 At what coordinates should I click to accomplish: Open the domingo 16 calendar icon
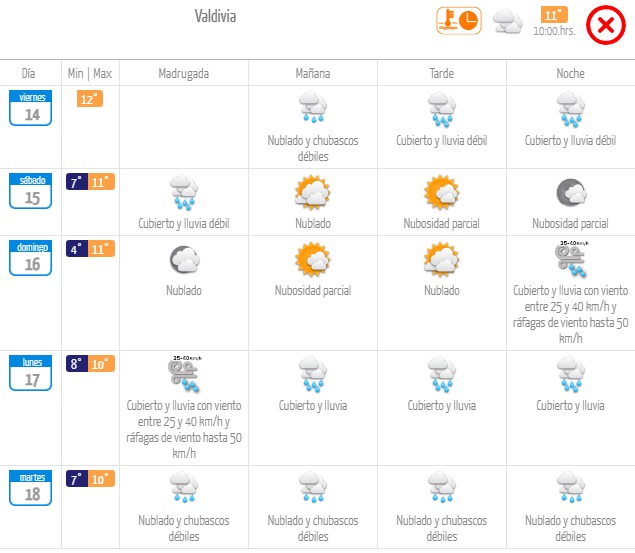pos(30,257)
